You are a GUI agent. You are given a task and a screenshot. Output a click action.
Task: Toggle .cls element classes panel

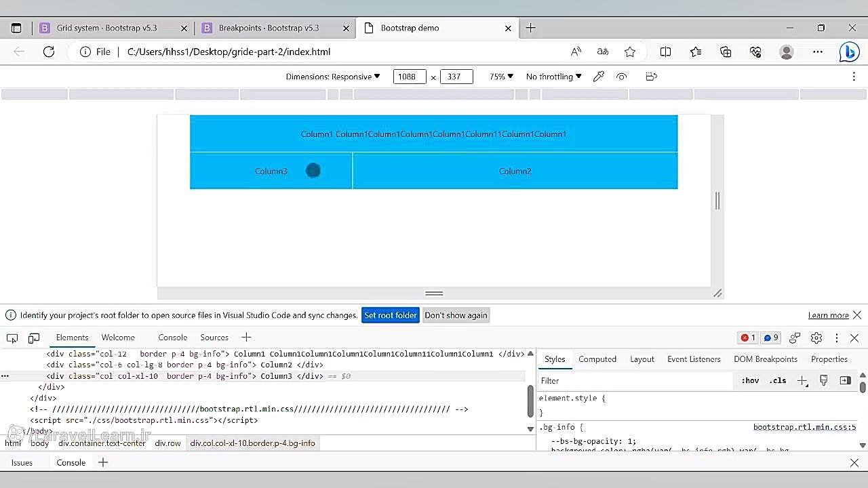pos(778,381)
